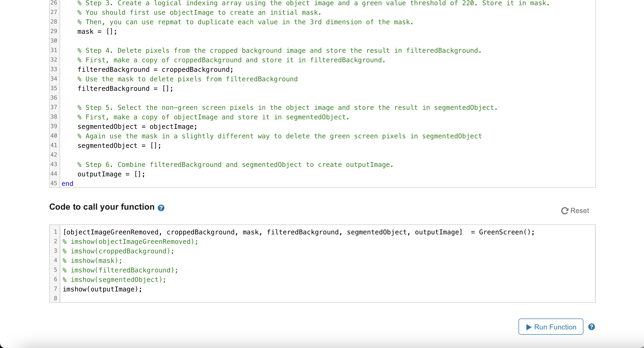Click play triangle icon in Run Function
644x348 pixels.
pyautogui.click(x=529, y=327)
